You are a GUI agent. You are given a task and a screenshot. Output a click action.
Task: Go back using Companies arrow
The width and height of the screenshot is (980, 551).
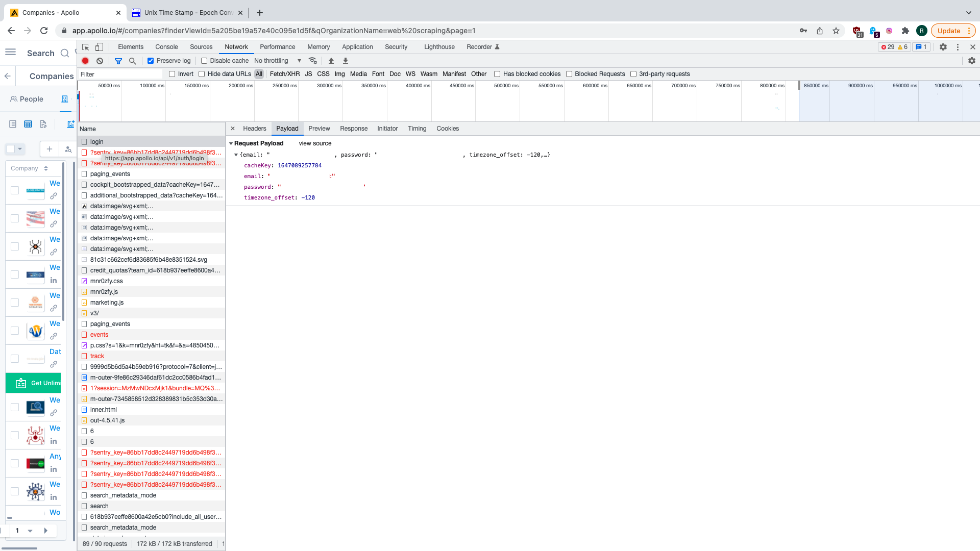click(x=8, y=76)
